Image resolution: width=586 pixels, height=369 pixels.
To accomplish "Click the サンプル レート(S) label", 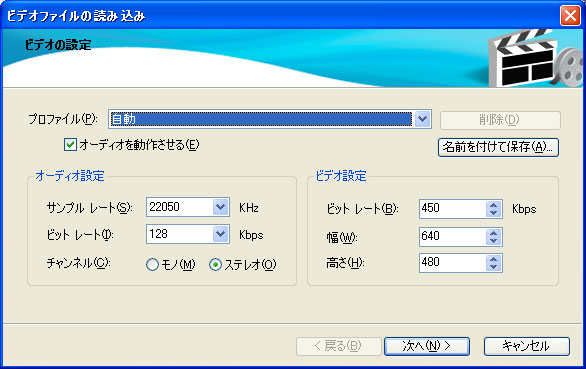I will 89,208.
